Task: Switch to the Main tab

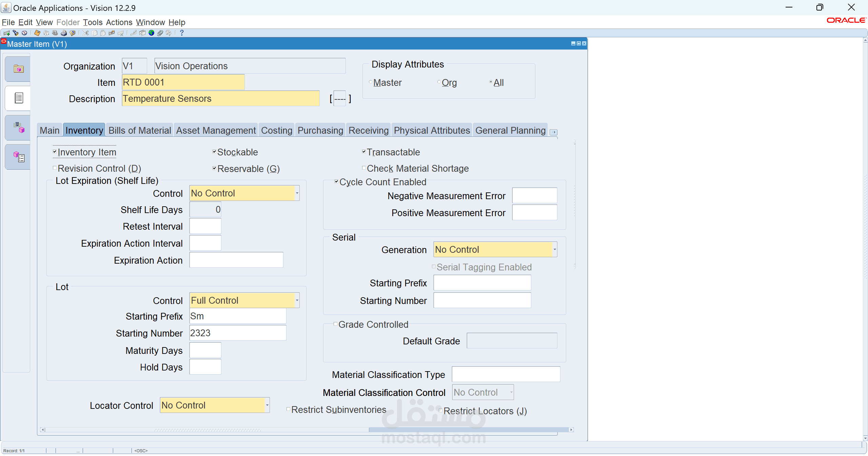Action: point(50,130)
